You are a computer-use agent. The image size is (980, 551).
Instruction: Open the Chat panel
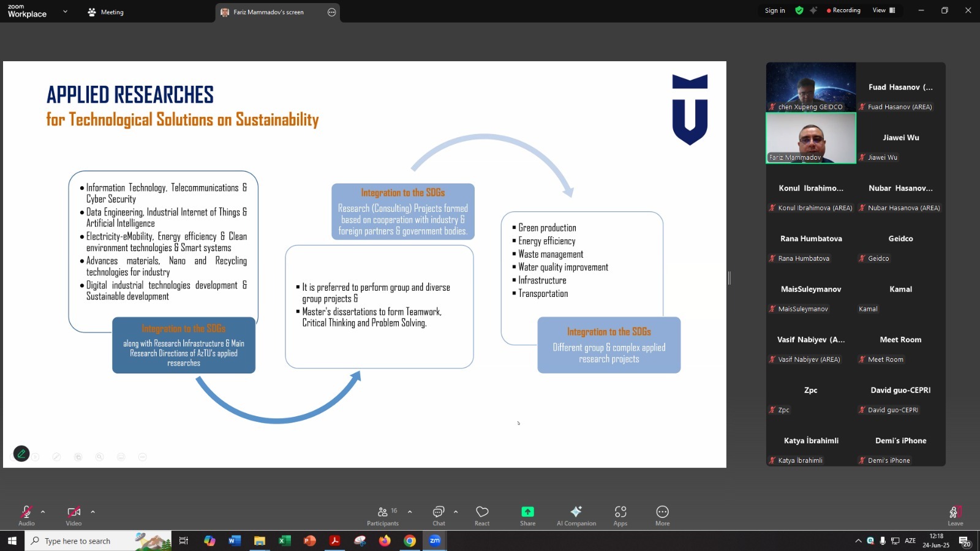pos(439,514)
